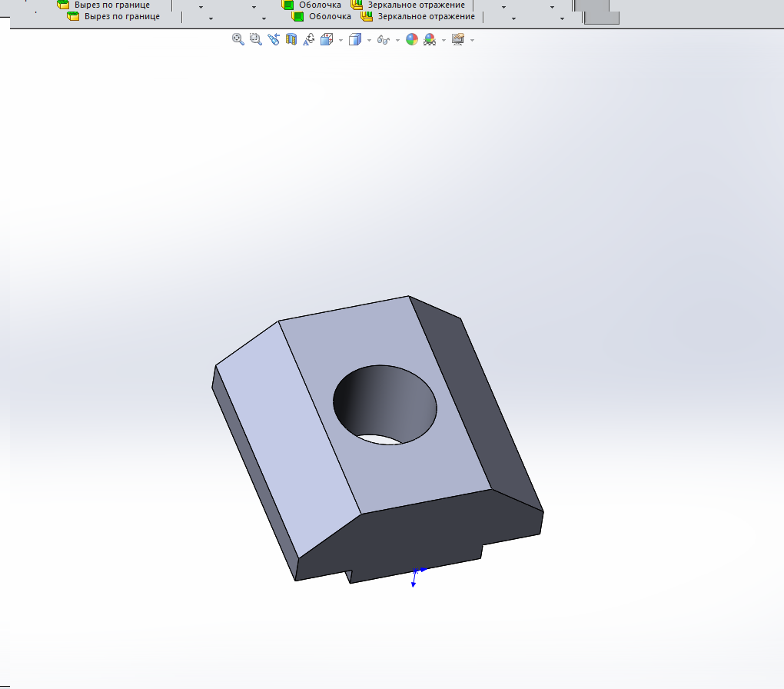Return to the Previous View
Image resolution: width=784 pixels, height=689 pixels.
[274, 39]
